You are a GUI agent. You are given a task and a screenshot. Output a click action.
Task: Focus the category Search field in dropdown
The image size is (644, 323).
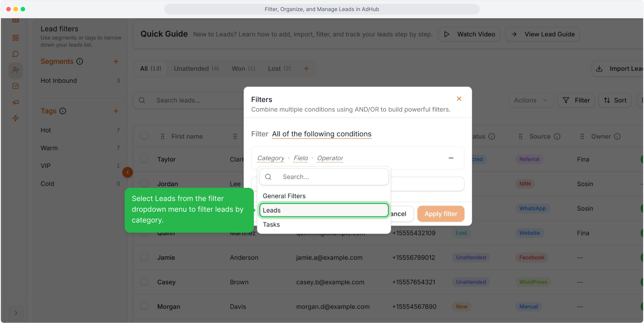tap(324, 177)
